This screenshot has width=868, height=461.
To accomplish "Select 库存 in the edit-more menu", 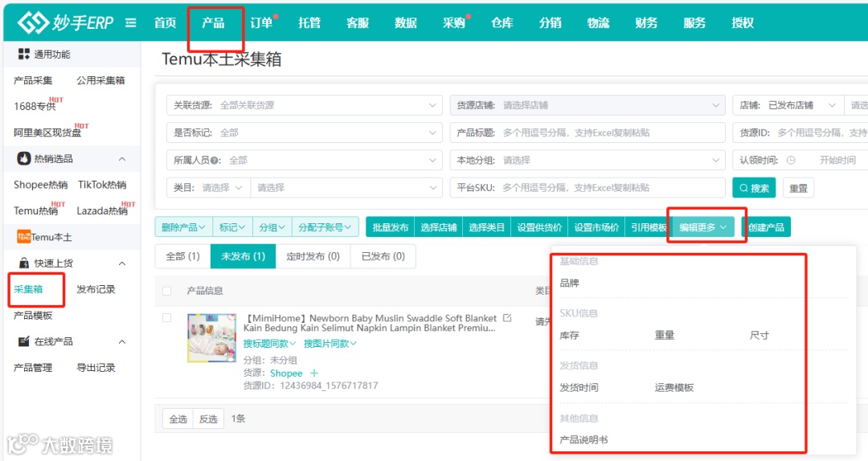I will pyautogui.click(x=569, y=335).
